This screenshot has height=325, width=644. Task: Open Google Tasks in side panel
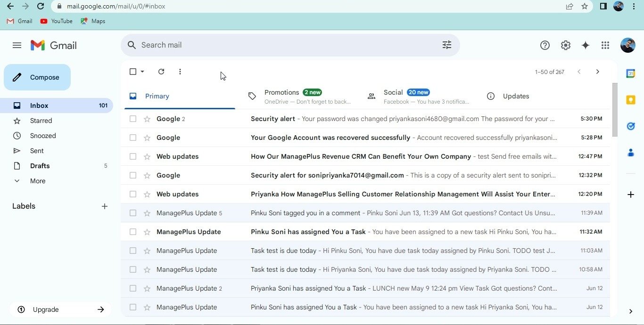pos(630,126)
